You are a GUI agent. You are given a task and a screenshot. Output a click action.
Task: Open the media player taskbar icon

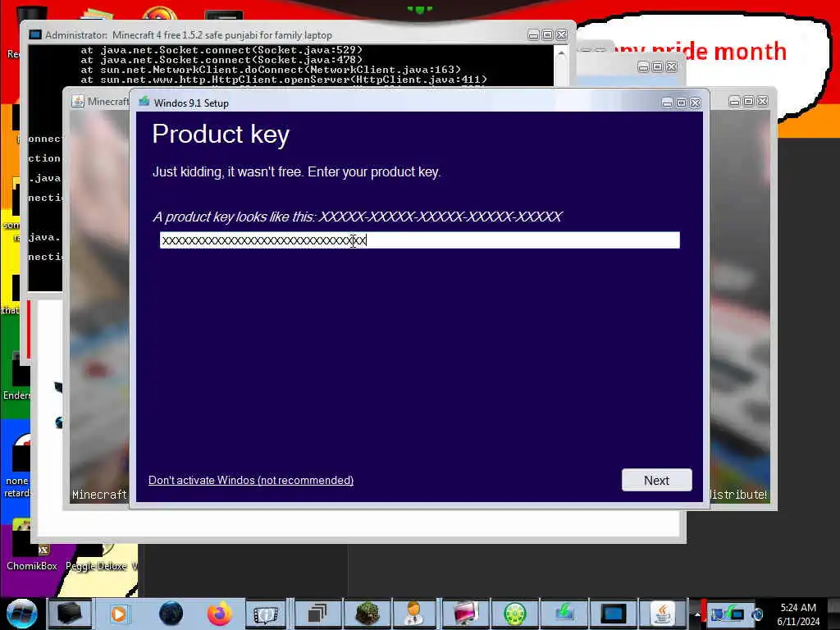pyautogui.click(x=119, y=614)
